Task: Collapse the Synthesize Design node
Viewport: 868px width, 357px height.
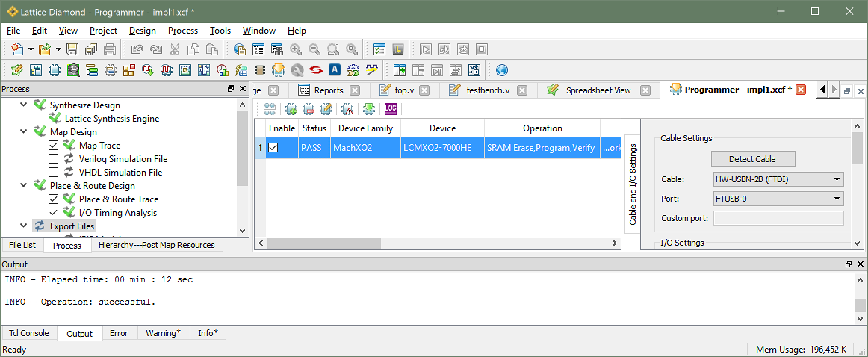Action: [23, 105]
